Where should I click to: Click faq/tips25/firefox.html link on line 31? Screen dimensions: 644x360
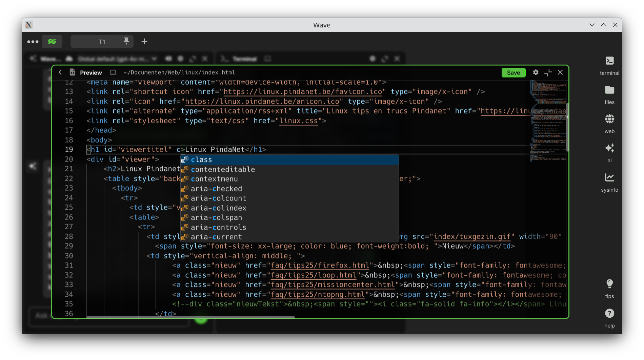coord(320,266)
